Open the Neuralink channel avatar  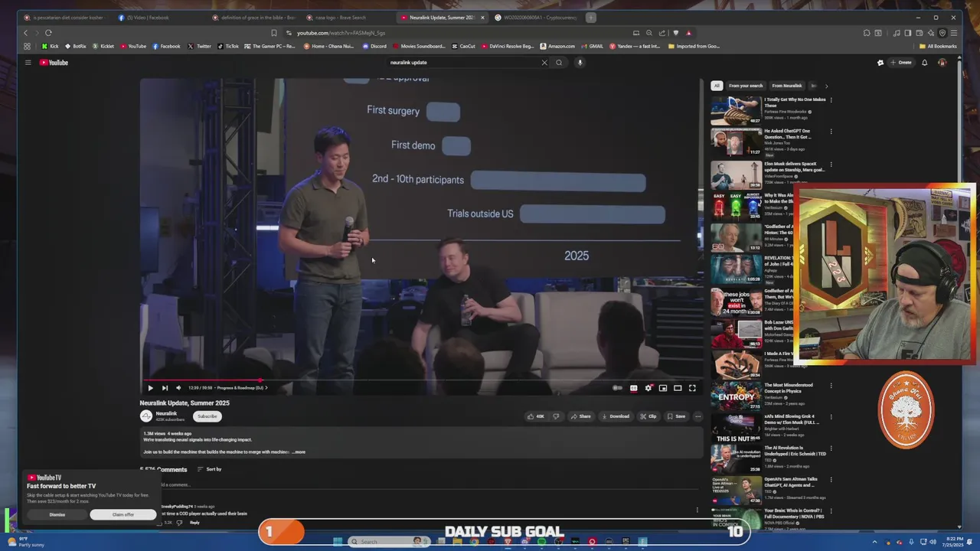(x=146, y=416)
